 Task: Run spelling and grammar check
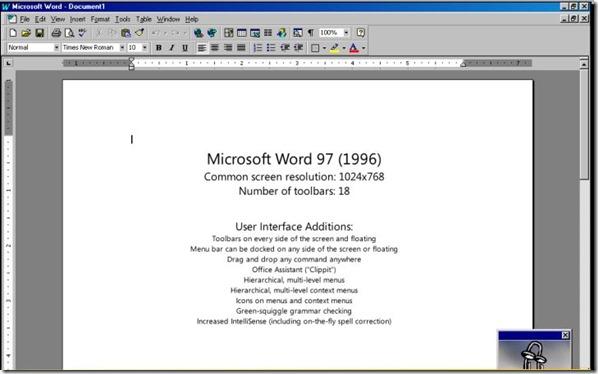(x=82, y=33)
